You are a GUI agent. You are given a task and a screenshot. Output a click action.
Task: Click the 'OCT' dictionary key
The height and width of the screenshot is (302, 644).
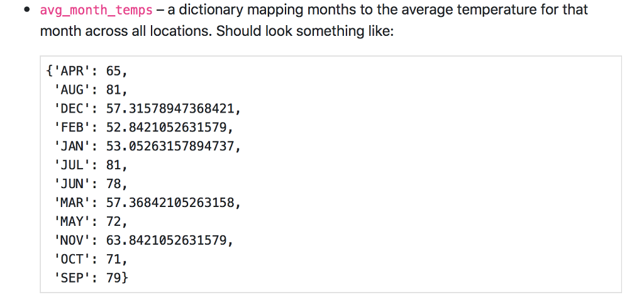(x=72, y=259)
